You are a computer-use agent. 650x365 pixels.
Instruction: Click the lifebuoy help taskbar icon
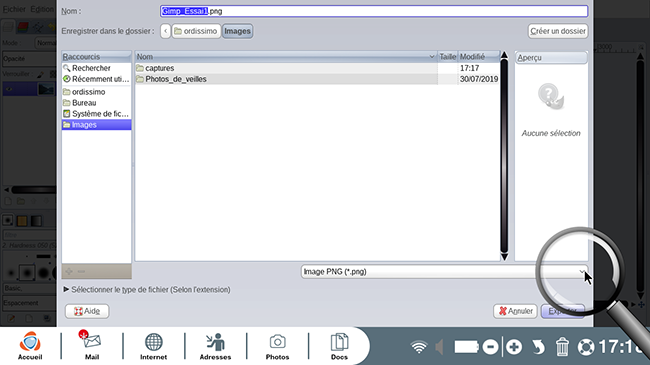586,347
